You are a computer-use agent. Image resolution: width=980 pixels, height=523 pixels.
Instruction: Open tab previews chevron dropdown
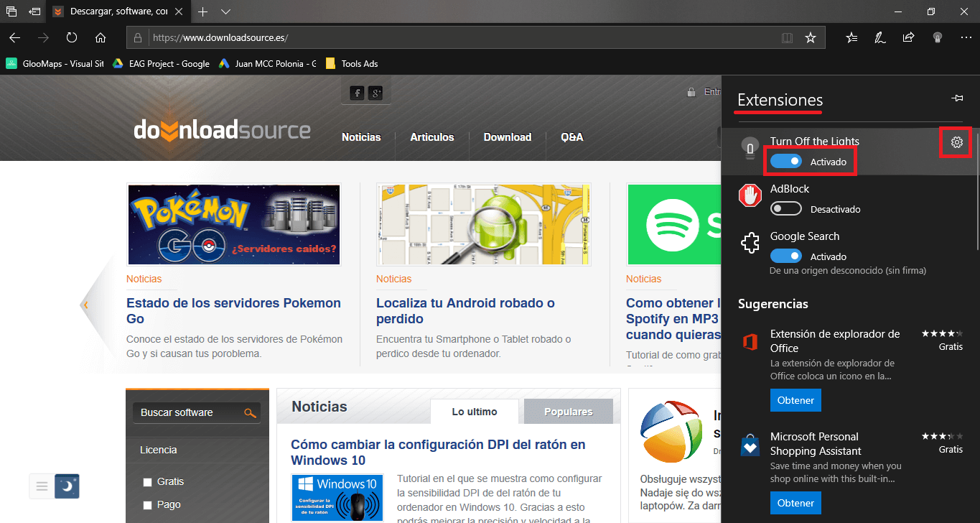tap(225, 11)
